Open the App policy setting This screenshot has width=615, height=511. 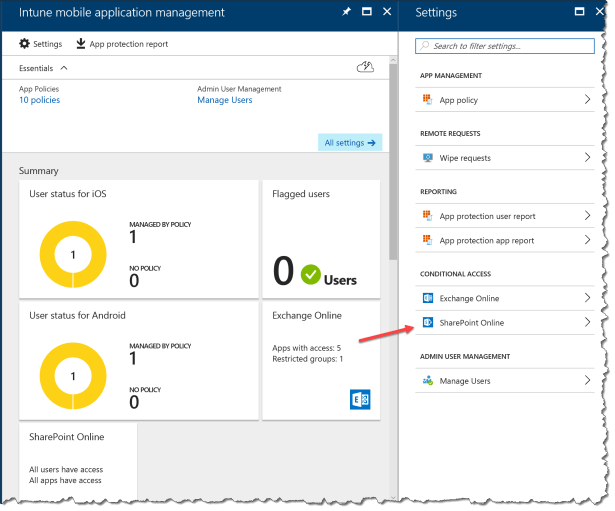(505, 100)
